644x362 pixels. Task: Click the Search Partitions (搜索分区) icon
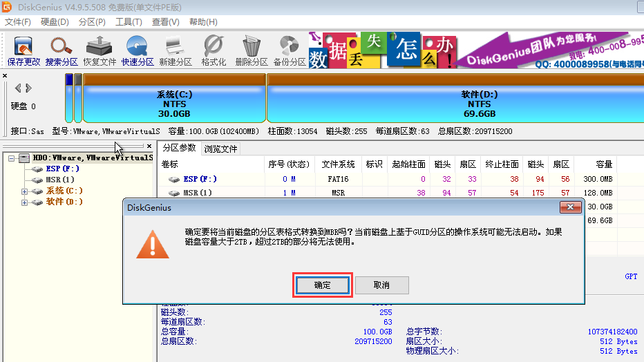point(61,50)
